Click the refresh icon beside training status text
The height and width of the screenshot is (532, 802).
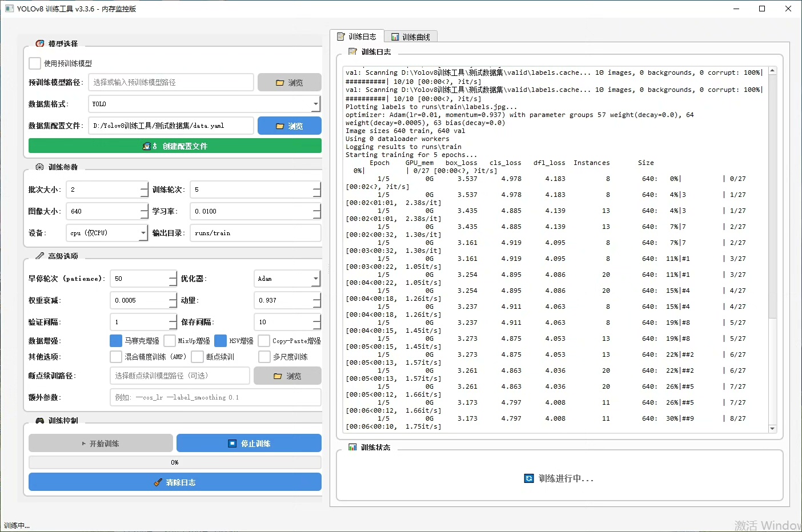529,478
